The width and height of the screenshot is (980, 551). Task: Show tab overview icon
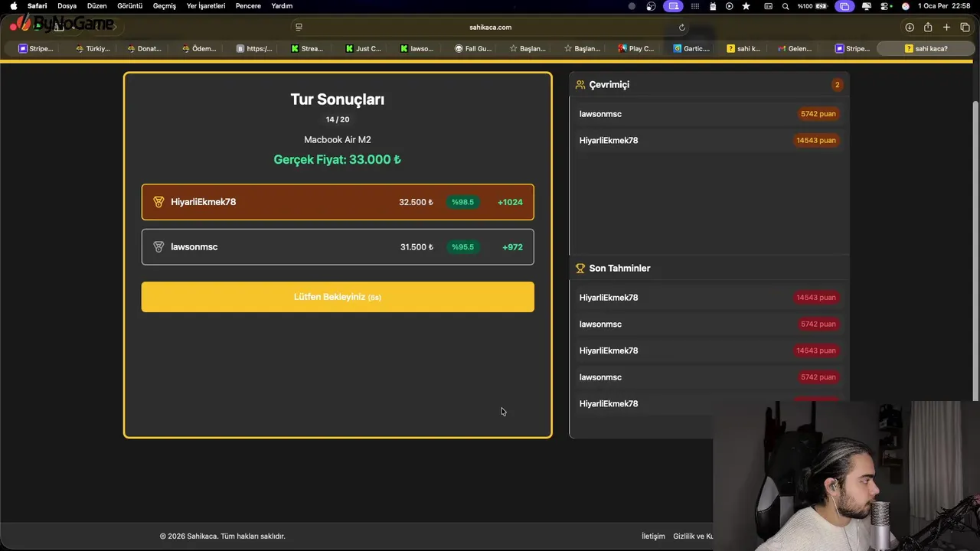pyautogui.click(x=965, y=27)
